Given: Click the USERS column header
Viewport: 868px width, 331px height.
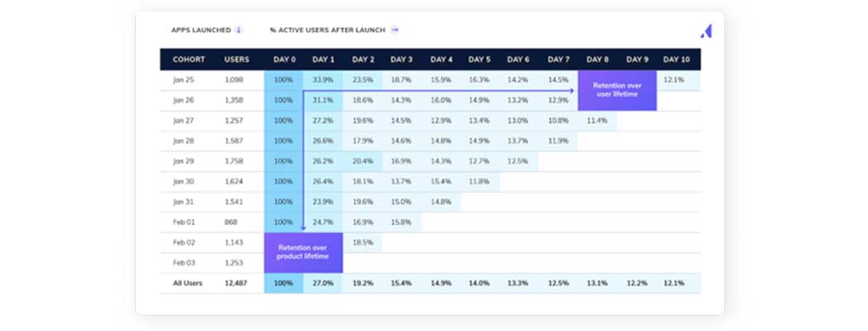Looking at the screenshot, I should point(236,60).
